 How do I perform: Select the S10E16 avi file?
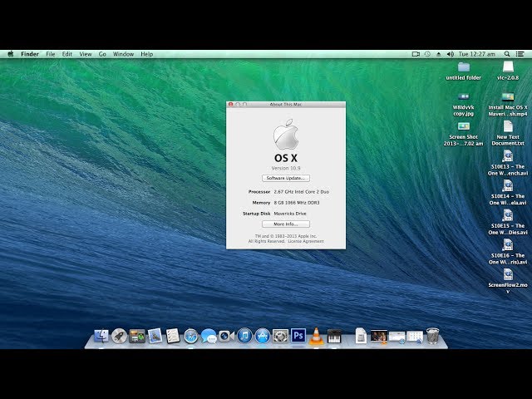pos(508,252)
